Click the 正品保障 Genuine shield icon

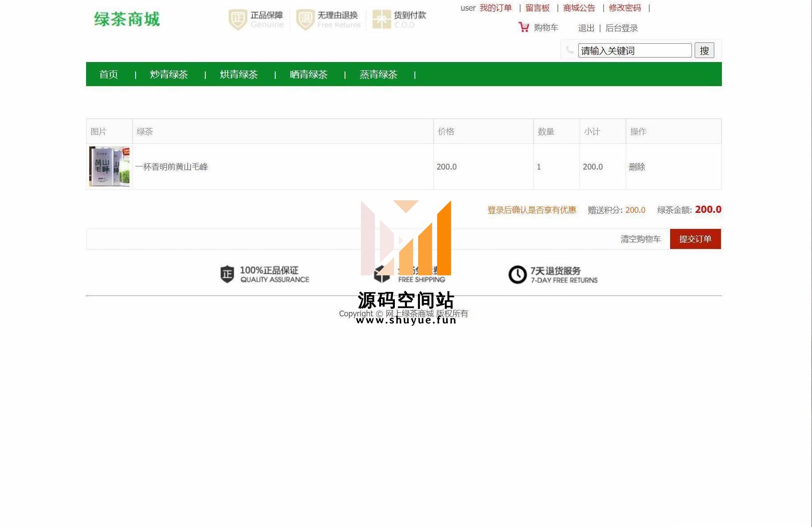[238, 20]
